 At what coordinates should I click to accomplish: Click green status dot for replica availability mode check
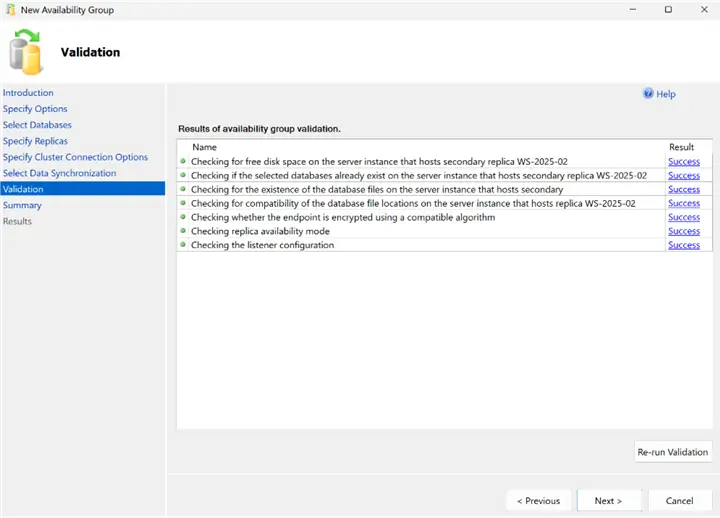(x=183, y=231)
